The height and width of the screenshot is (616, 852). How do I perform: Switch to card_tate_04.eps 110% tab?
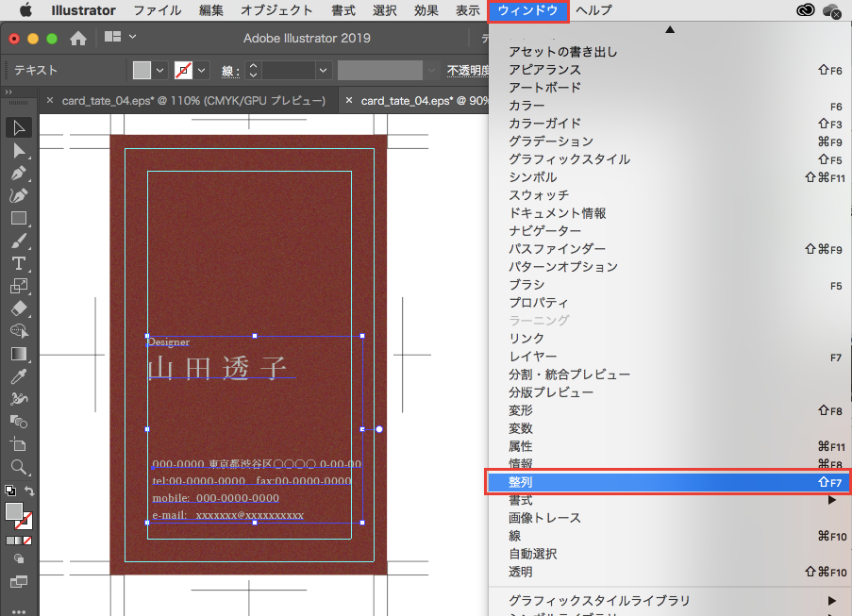coord(192,100)
